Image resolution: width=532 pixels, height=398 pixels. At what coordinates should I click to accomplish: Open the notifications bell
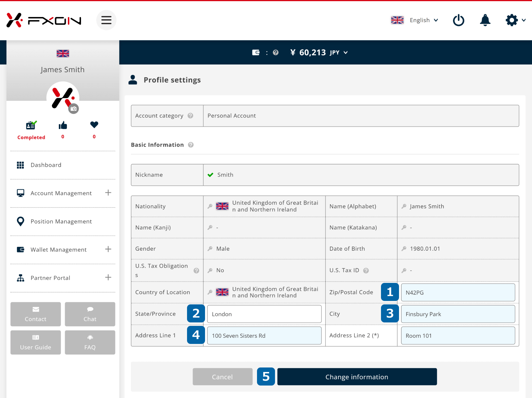click(485, 20)
